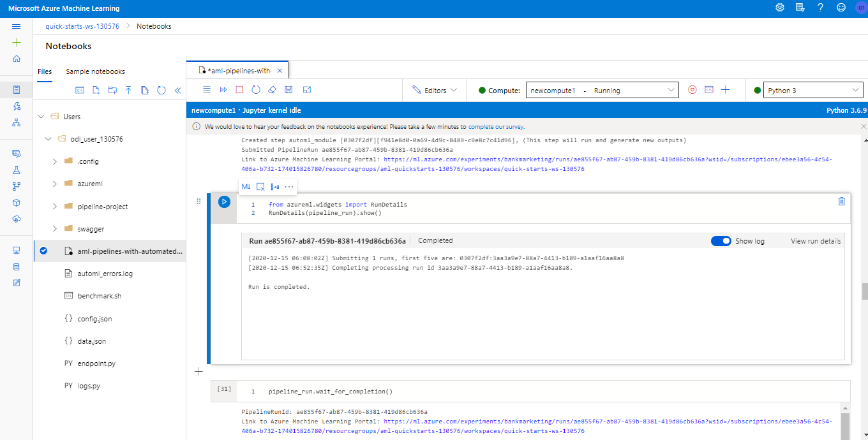868x440 pixels.
Task: Open Automated ML lightning sidebar icon
Action: pyautogui.click(x=17, y=106)
